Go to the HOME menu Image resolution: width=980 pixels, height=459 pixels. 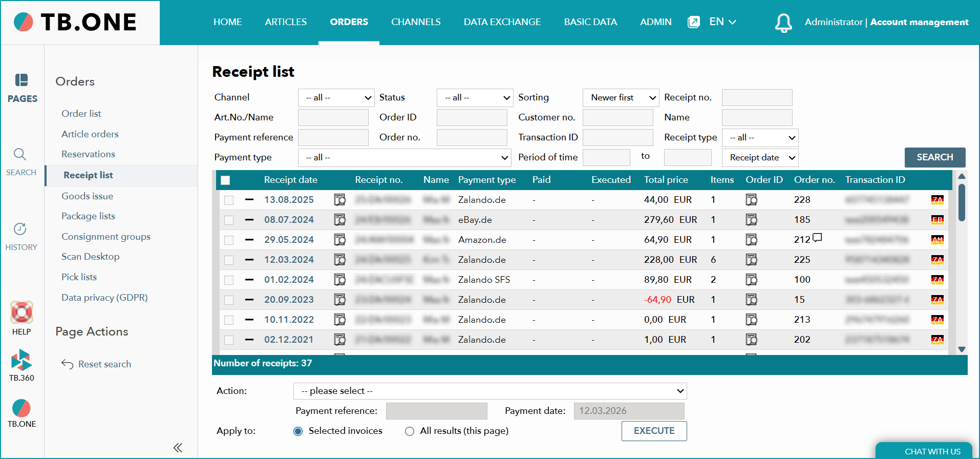click(x=227, y=22)
